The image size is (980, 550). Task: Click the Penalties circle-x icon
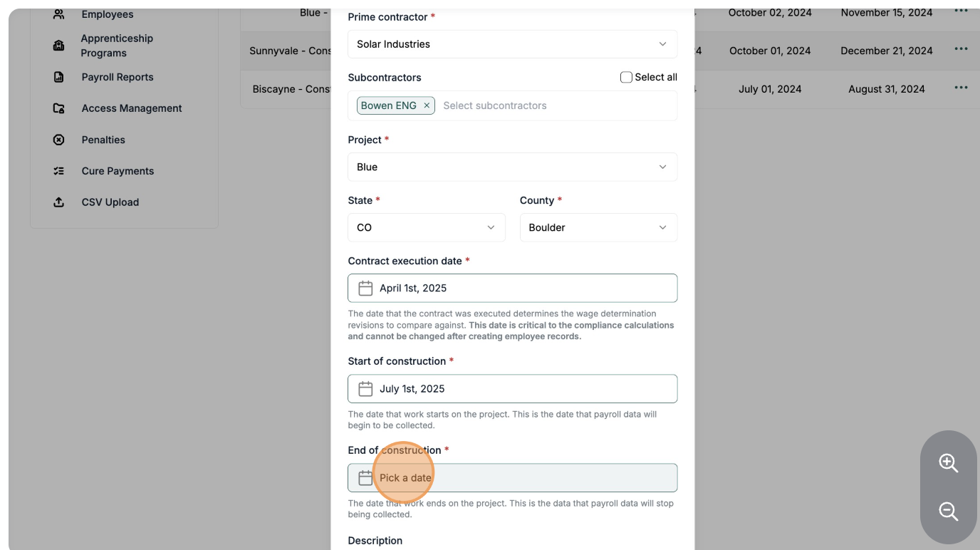59,140
